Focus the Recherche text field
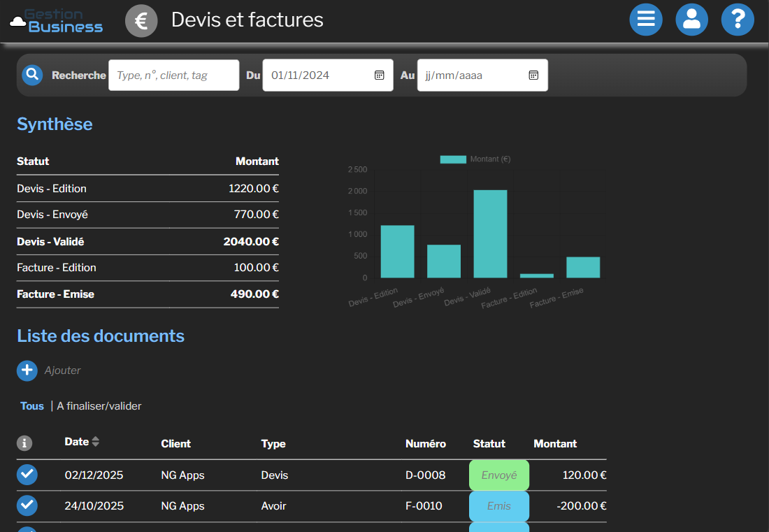Viewport: 769px width, 532px height. [x=173, y=75]
